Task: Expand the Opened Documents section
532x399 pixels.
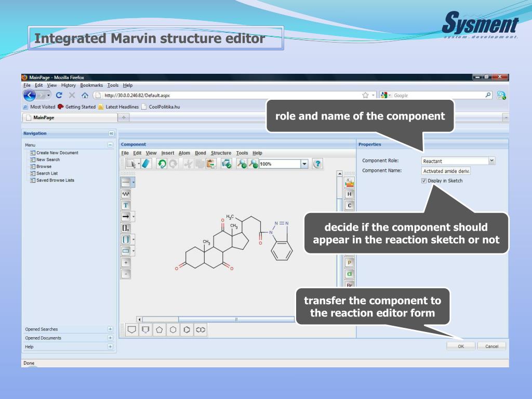Action: click(110, 338)
